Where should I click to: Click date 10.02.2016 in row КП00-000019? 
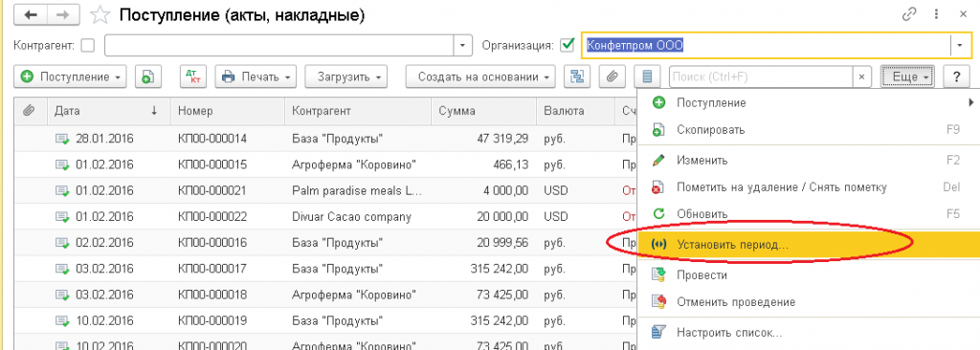104,320
